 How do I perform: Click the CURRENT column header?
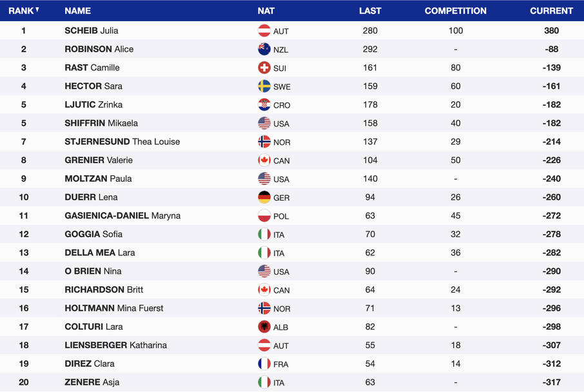tap(551, 11)
